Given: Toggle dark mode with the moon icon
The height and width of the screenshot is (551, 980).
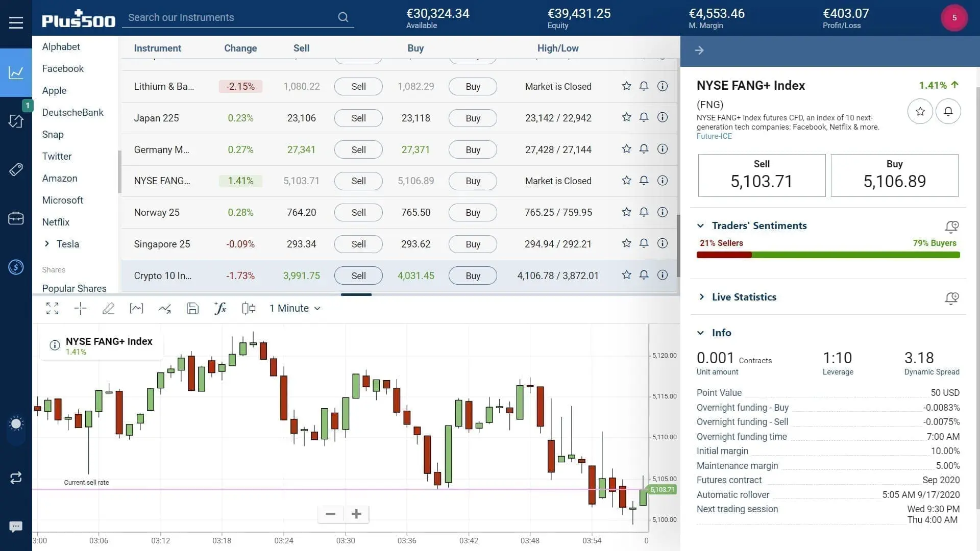Looking at the screenshot, I should tap(16, 423).
